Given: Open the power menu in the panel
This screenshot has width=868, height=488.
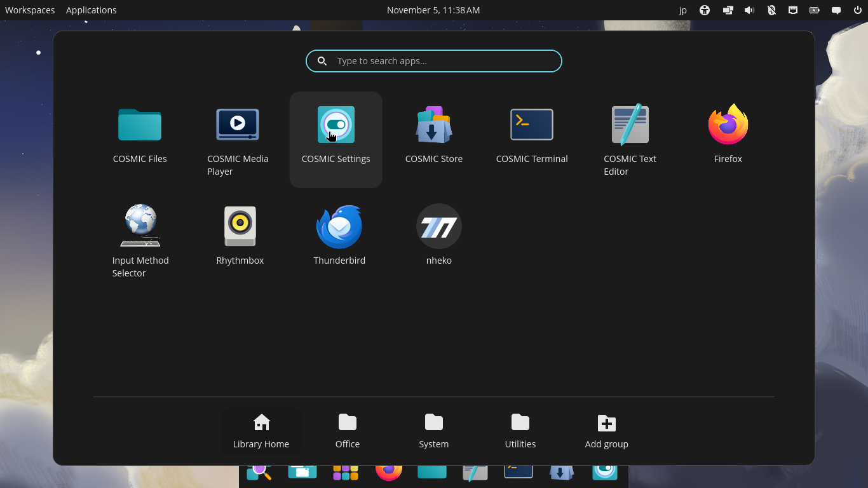Looking at the screenshot, I should point(857,10).
